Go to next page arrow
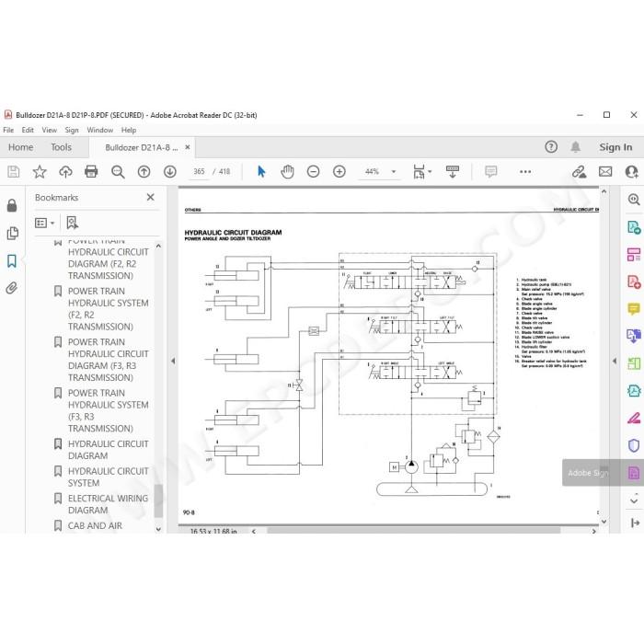Image resolution: width=644 pixels, height=644 pixels. 169,171
